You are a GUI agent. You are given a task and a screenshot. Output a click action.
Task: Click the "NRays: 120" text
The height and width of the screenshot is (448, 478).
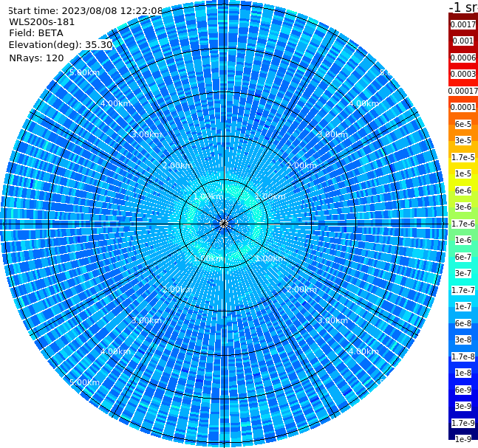[36, 58]
